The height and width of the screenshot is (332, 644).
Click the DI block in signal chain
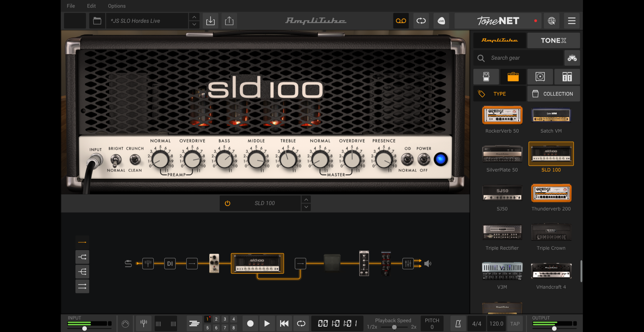pyautogui.click(x=170, y=264)
